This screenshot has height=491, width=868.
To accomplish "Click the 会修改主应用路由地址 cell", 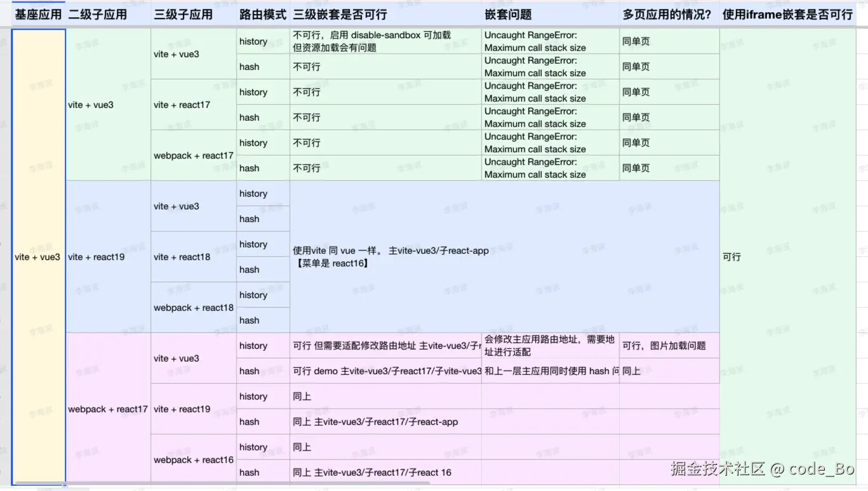I will coord(551,346).
